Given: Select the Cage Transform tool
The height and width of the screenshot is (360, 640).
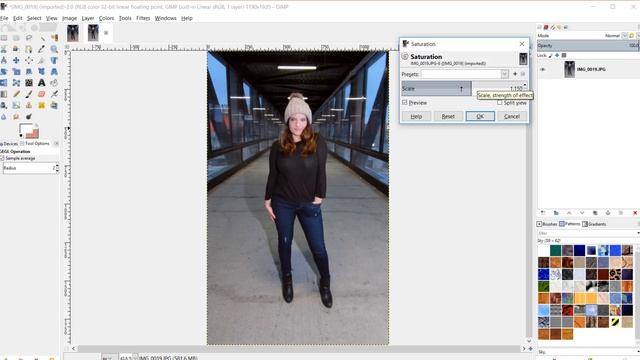Looking at the screenshot, I should 16,83.
